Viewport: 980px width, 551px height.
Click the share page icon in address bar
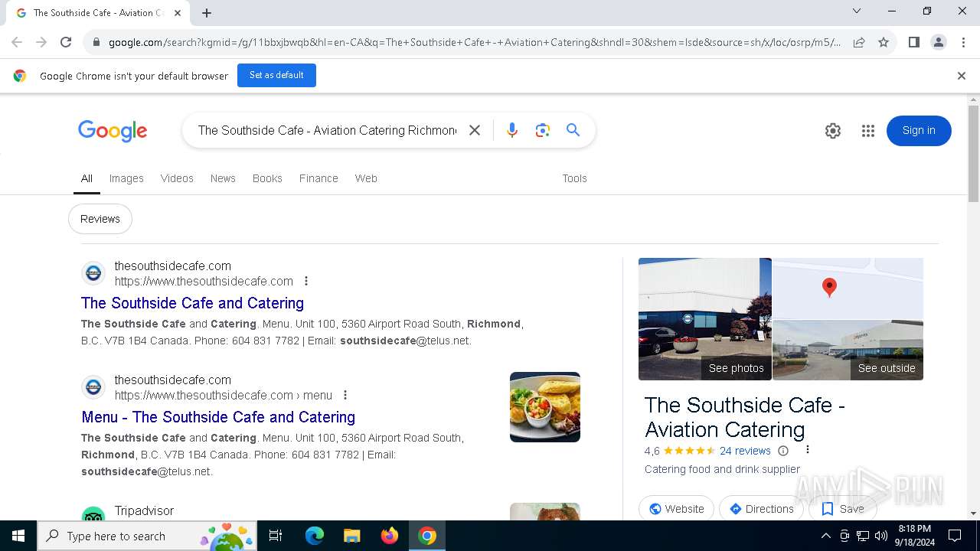(x=859, y=42)
